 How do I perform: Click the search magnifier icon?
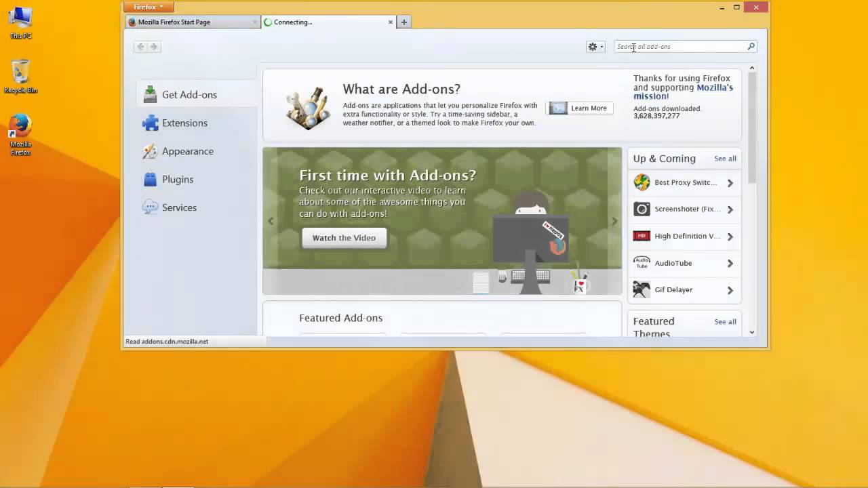pos(751,47)
